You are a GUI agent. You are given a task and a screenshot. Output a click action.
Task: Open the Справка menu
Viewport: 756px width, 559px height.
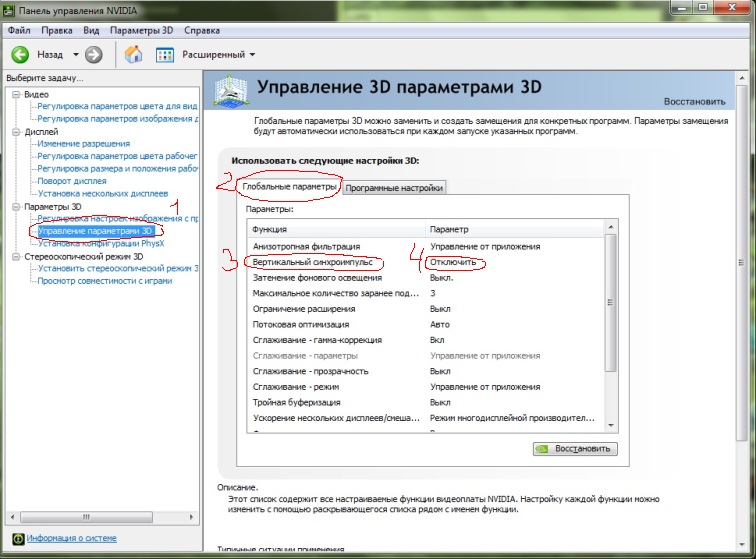tap(202, 30)
